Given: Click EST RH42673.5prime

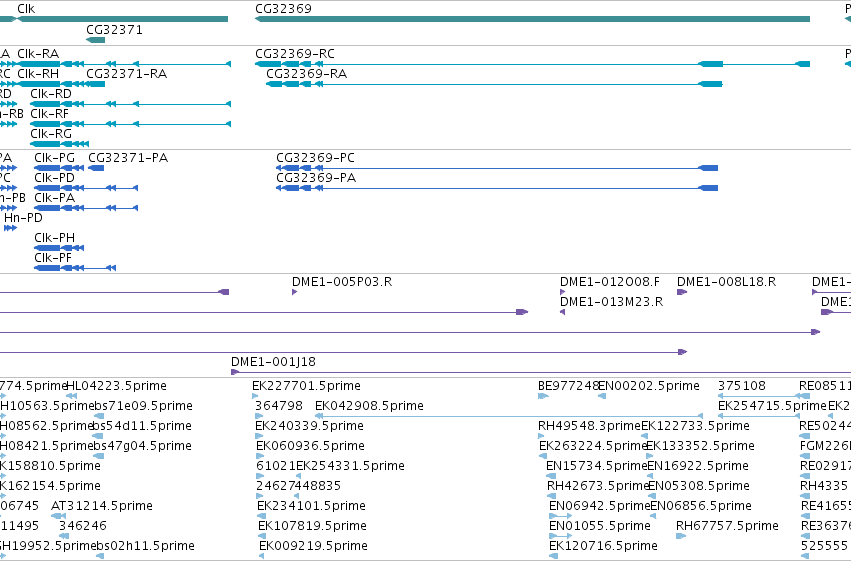Looking at the screenshot, I should 598,487.
